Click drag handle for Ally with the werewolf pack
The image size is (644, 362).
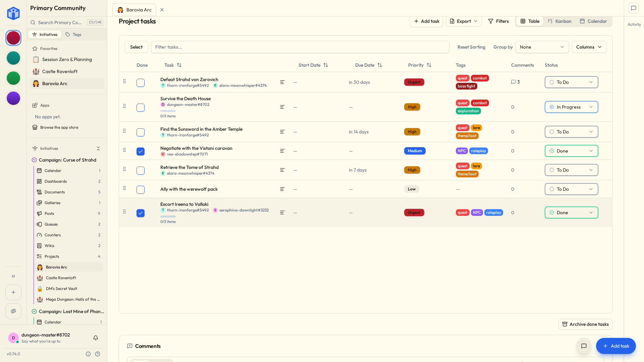(x=124, y=188)
